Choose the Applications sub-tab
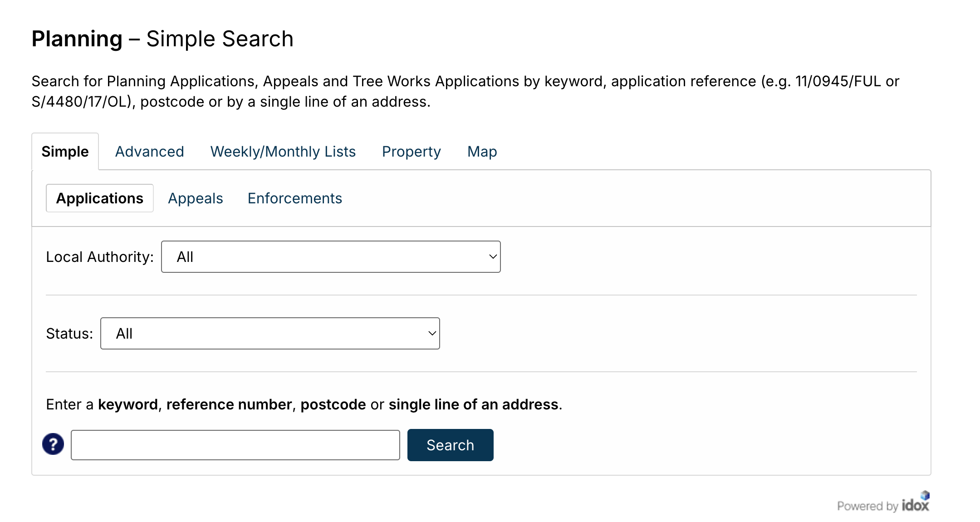This screenshot has height=522, width=980. (100, 198)
